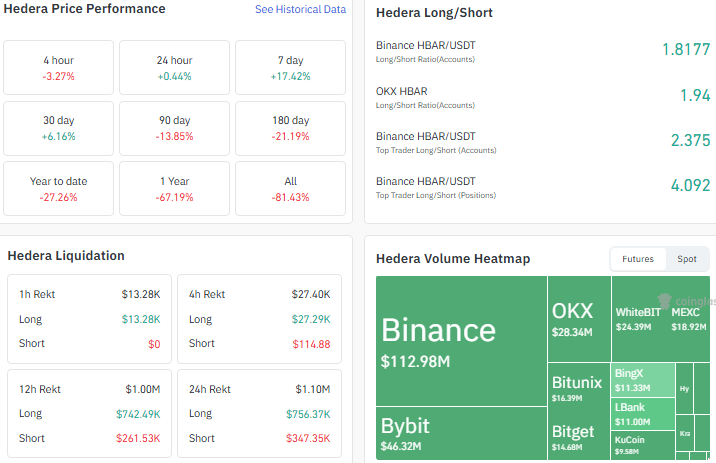This screenshot has height=463, width=716.
Task: Click the Bybit heatmap tile
Action: point(461,433)
